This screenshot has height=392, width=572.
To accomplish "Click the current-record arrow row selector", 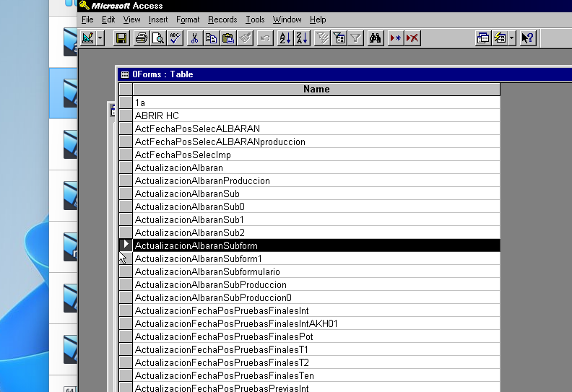I will click(x=126, y=245).
